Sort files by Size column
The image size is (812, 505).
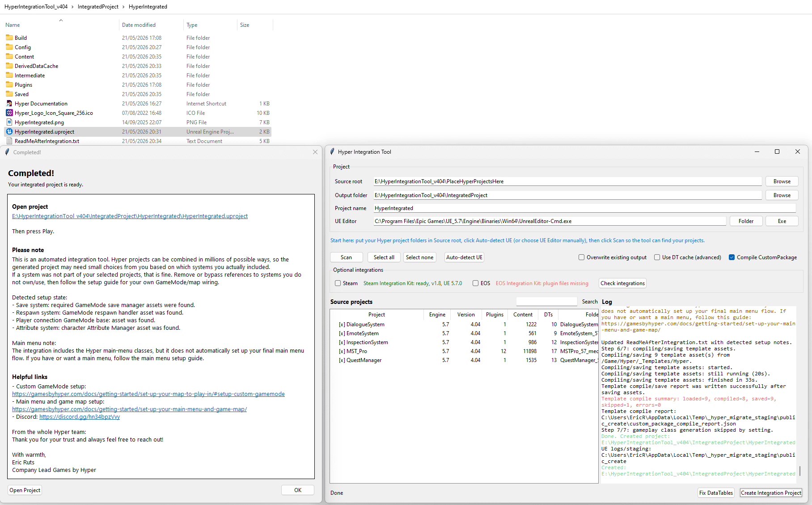click(x=245, y=25)
